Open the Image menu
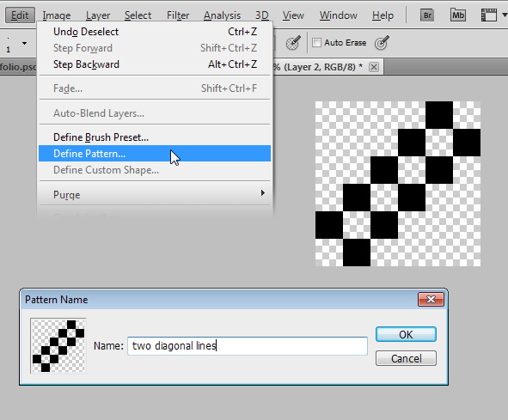Image resolution: width=508 pixels, height=420 pixels. point(57,15)
